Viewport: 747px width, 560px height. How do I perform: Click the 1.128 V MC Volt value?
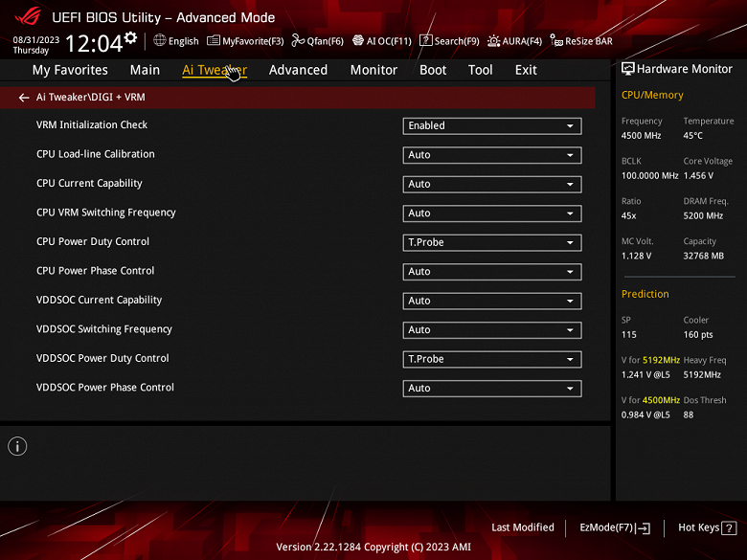(x=636, y=256)
